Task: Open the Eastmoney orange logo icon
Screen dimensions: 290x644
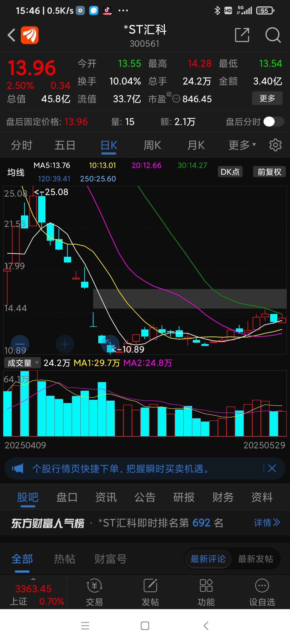Action: click(30, 35)
